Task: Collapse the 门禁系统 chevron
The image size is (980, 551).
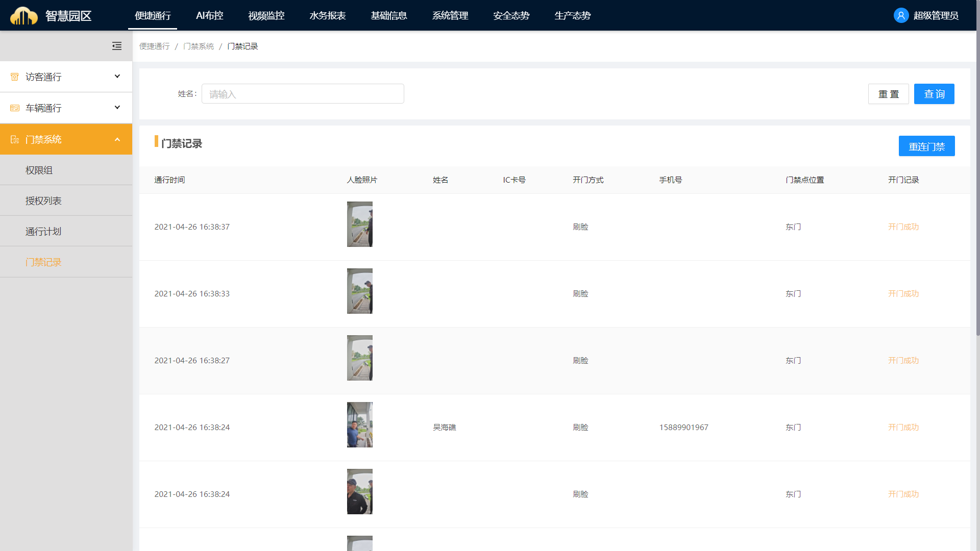Action: (x=117, y=139)
